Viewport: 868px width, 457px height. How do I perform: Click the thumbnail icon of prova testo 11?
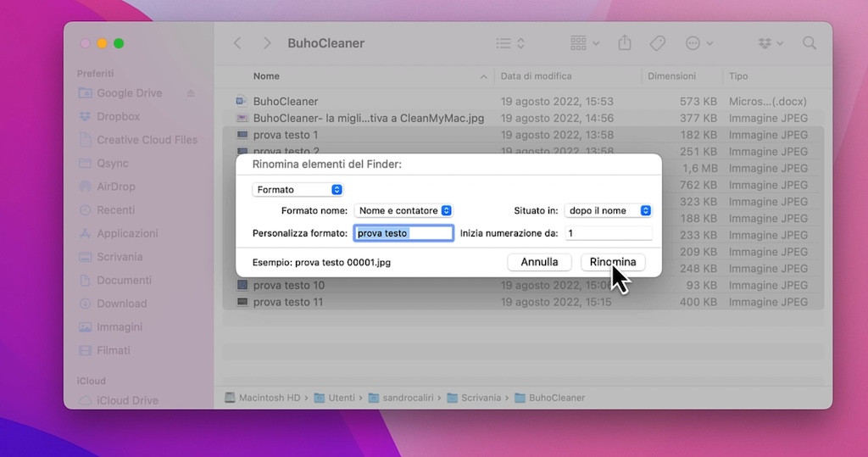coord(242,302)
